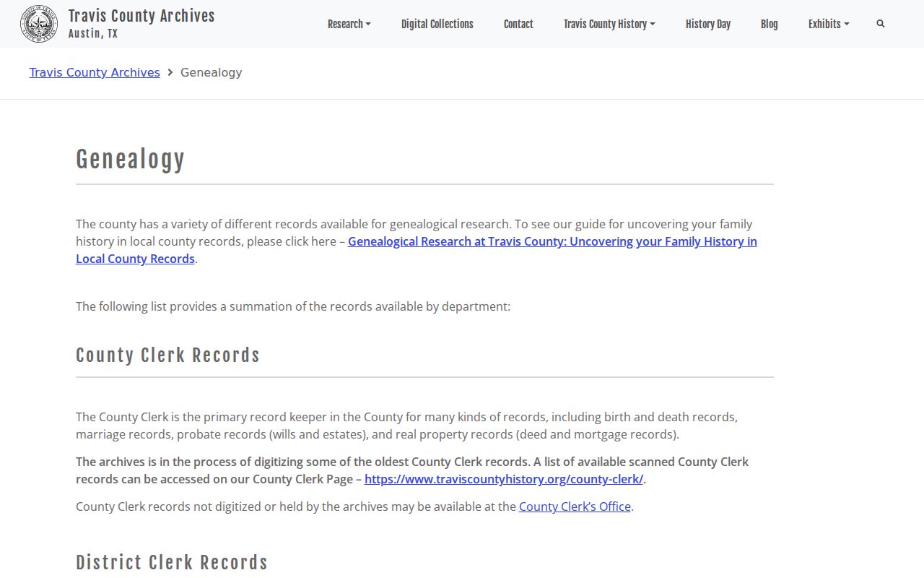Screen dimensions: 924x578
Task: Open the History Day page
Action: point(708,24)
